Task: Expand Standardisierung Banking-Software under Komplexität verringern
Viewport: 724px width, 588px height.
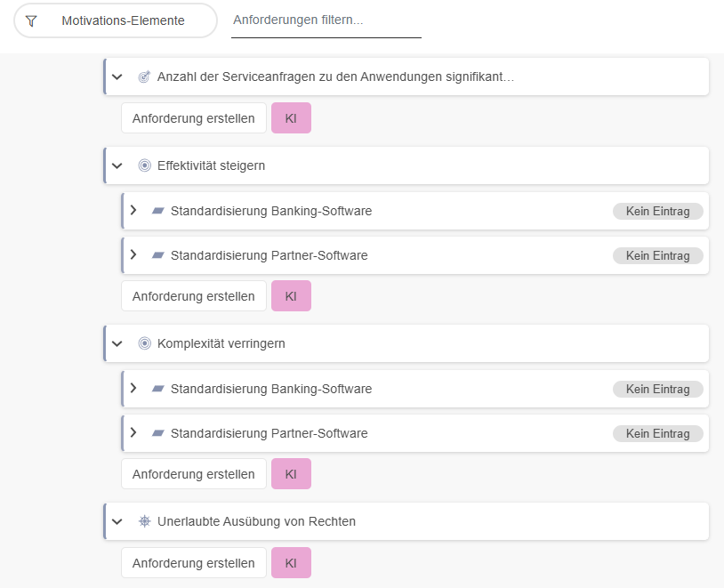Action: coord(133,389)
